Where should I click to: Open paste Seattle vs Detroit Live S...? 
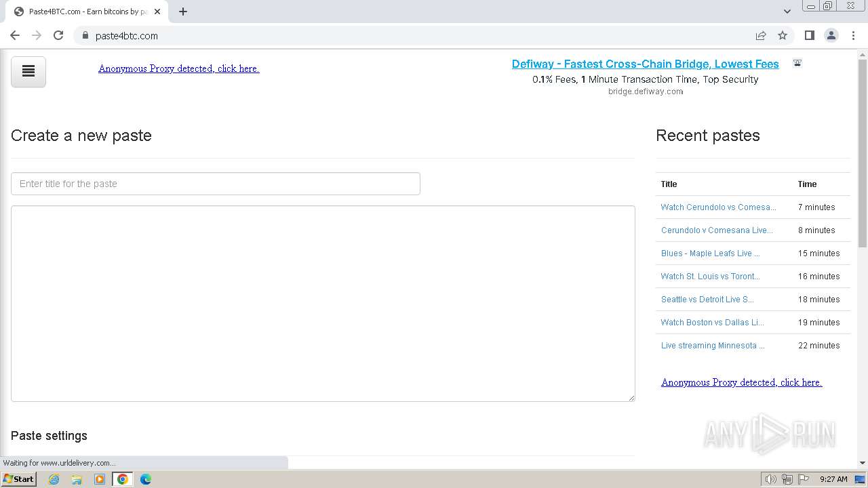tap(707, 300)
